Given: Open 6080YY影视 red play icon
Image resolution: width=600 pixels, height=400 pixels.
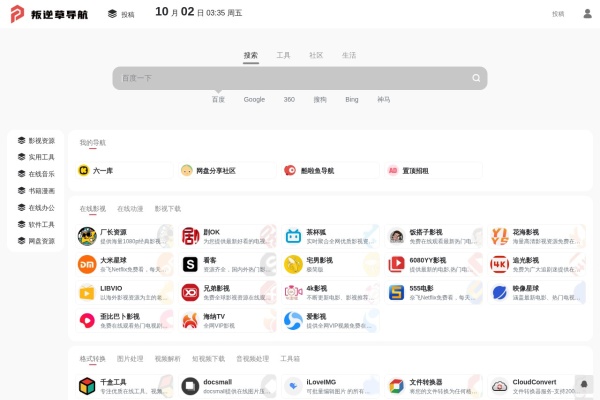Looking at the screenshot, I should point(396,264).
